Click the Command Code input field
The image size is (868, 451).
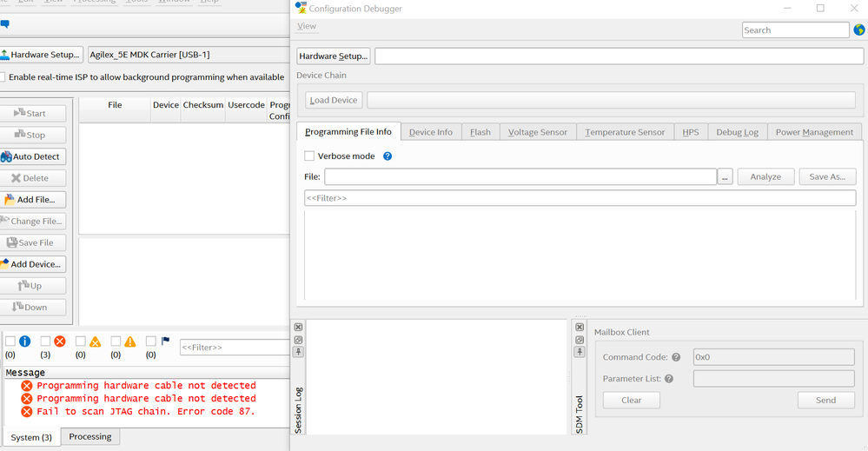[x=773, y=357]
